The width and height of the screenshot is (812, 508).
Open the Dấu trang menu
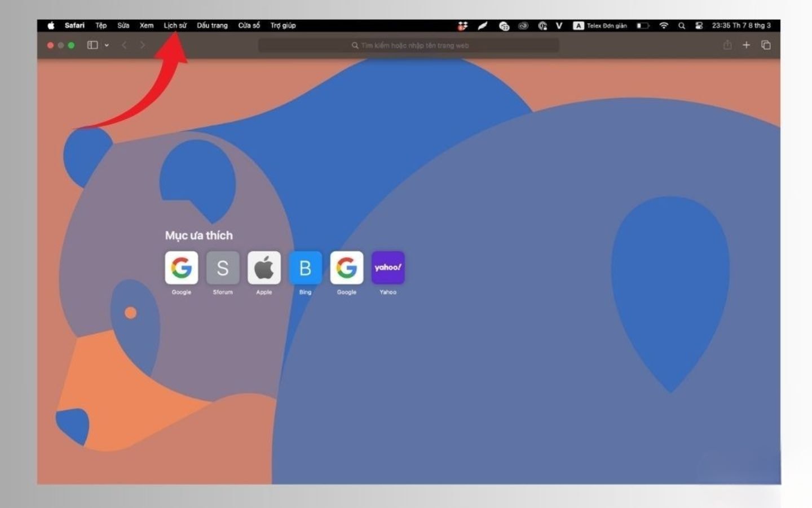[212, 25]
